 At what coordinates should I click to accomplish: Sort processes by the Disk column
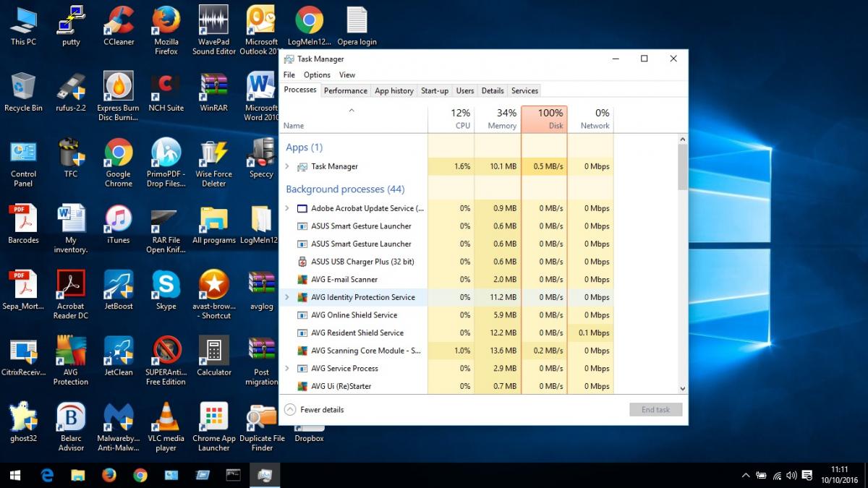(544, 119)
